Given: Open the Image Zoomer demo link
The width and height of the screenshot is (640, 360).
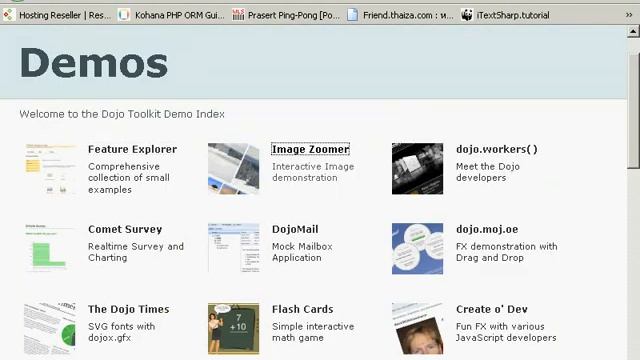Looking at the screenshot, I should pyautogui.click(x=311, y=149).
